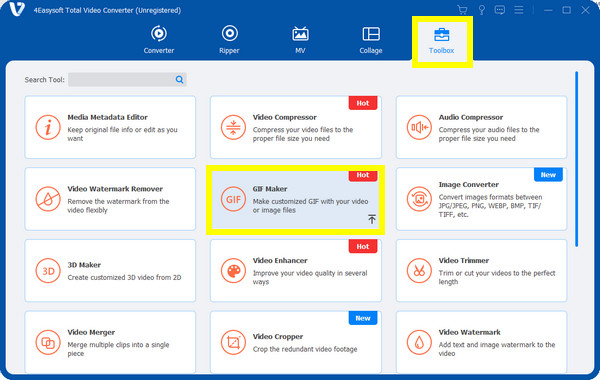Click the Video Trimmer scissors icon

point(419,271)
